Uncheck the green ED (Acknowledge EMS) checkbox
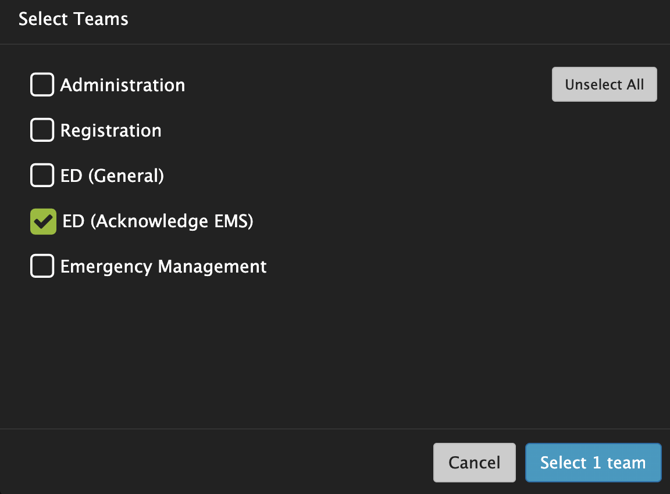 click(x=43, y=221)
